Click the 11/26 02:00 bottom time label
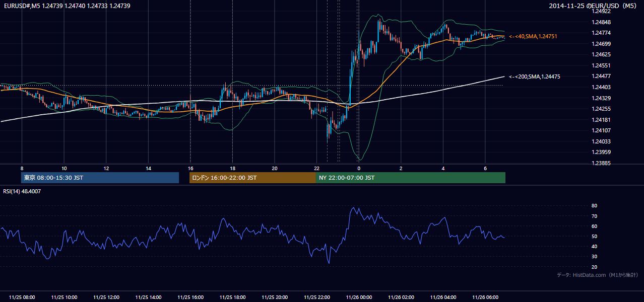Viewport: 644px width, 302px height. (x=401, y=297)
